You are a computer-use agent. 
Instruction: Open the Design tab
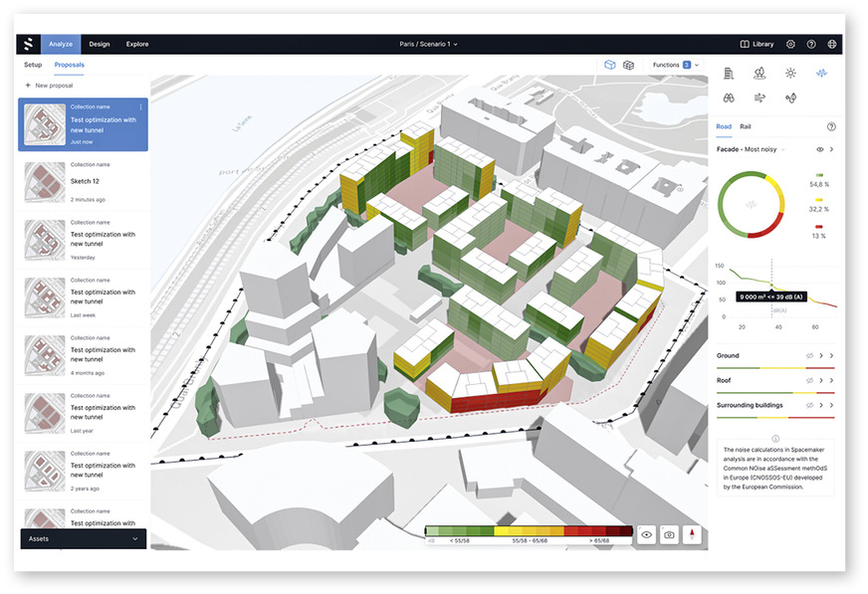coord(100,44)
